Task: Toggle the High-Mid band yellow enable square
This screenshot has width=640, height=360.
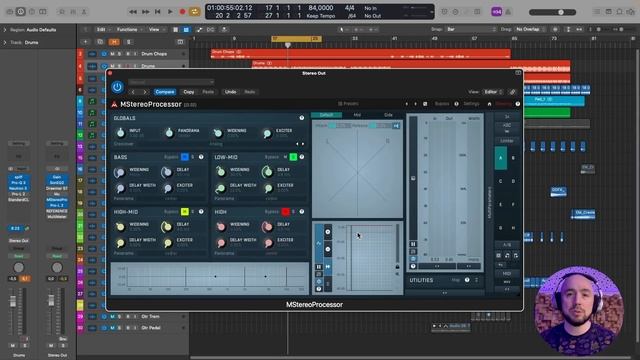Action: click(184, 211)
